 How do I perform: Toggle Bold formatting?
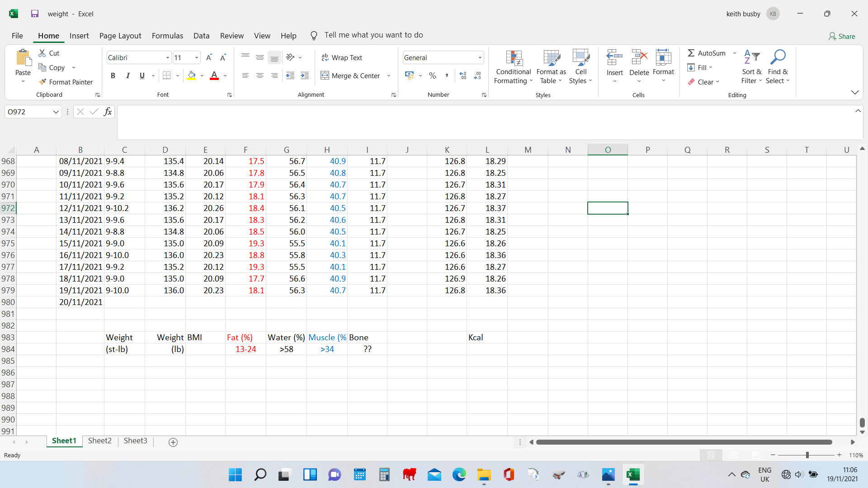tap(113, 75)
